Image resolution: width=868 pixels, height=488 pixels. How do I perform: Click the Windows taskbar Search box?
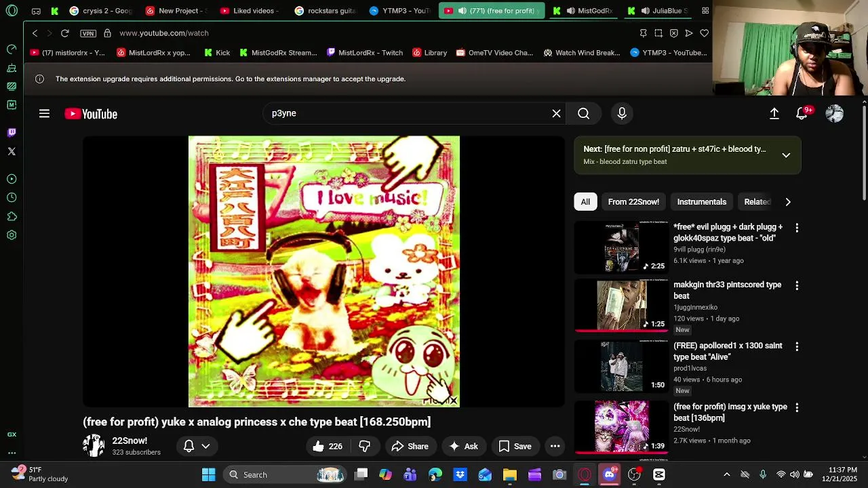point(285,475)
